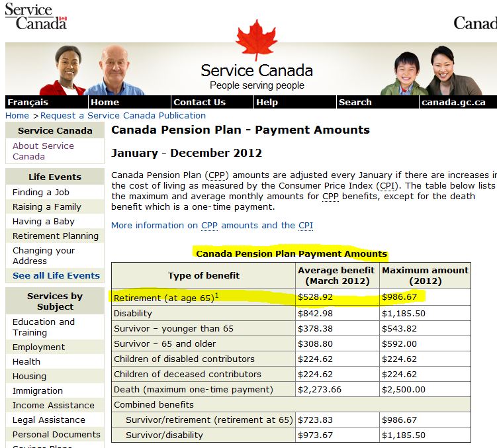Switch language via Français menu item
This screenshot has width=497, height=448.
click(28, 103)
